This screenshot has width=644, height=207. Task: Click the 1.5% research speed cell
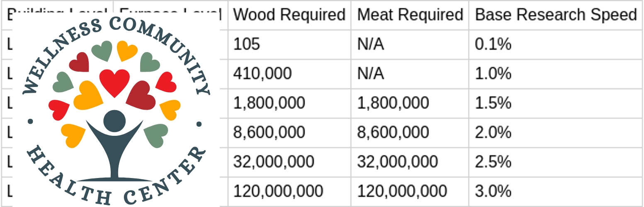pyautogui.click(x=555, y=103)
